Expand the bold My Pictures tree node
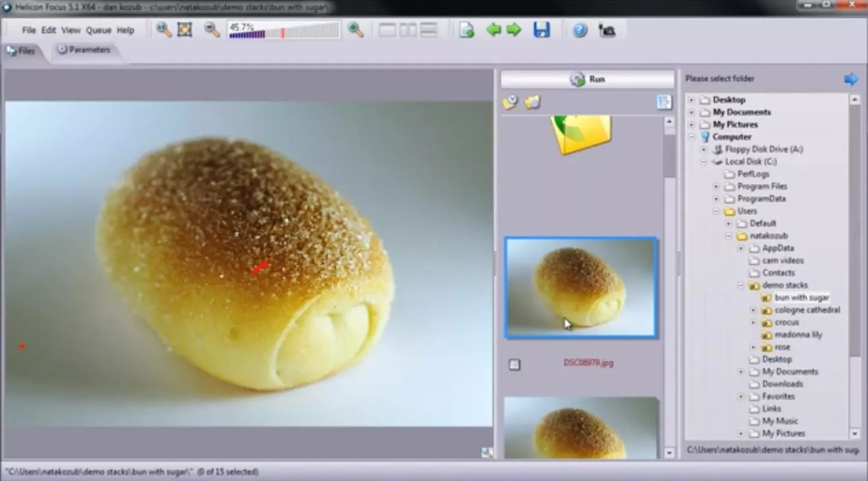This screenshot has height=481, width=868. click(x=691, y=124)
